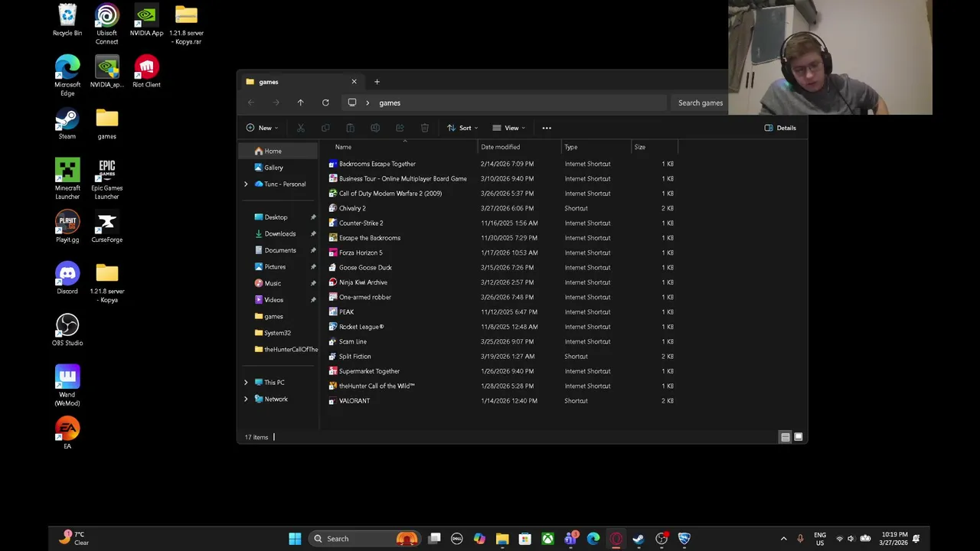
Task: Open Microsoft Edge desktop shortcut
Action: click(x=67, y=76)
